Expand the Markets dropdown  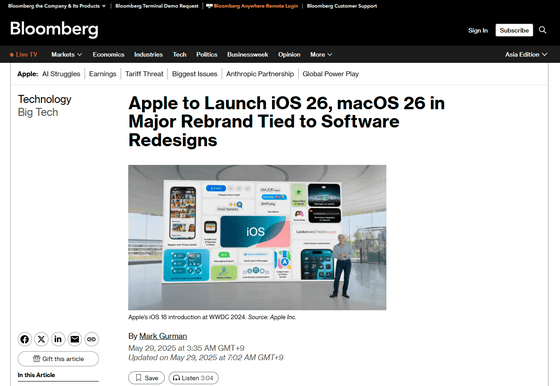coord(66,55)
